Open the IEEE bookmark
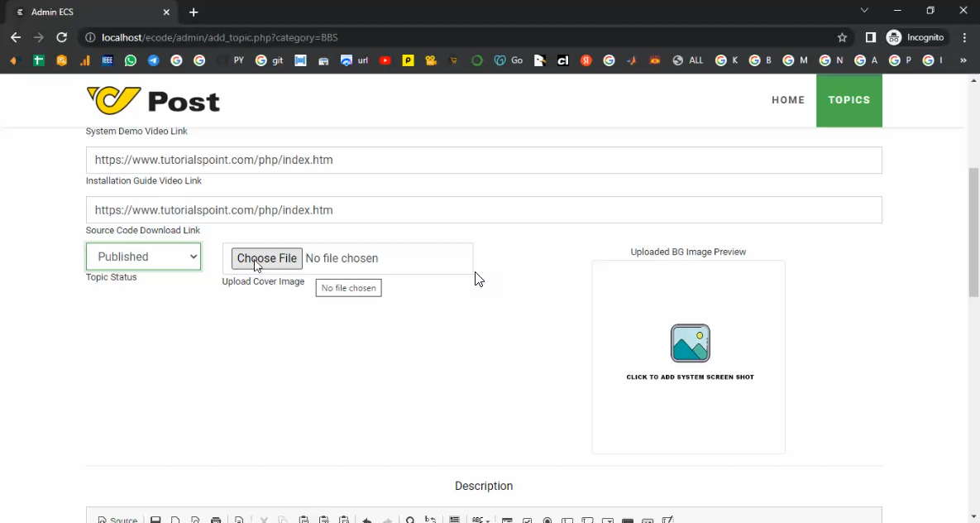This screenshot has width=980, height=523. click(x=108, y=60)
